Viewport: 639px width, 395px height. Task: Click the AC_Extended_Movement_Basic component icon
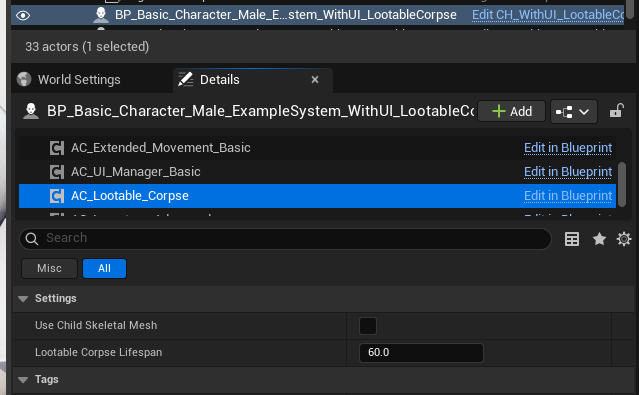tap(57, 148)
